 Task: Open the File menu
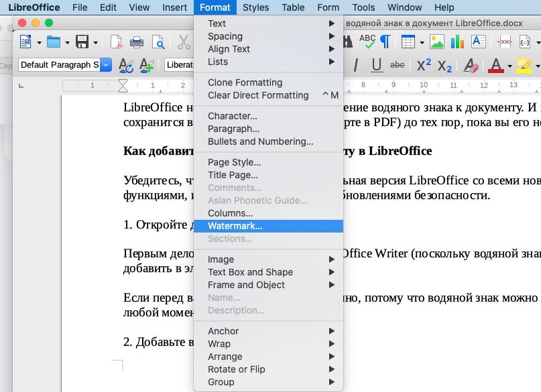click(80, 7)
